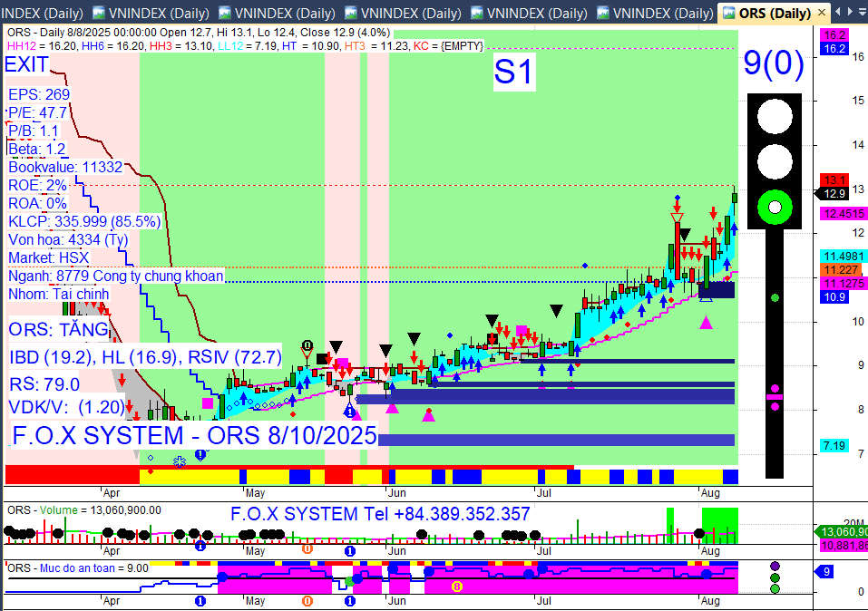This screenshot has width=868, height=611.
Task: Click the chart icon on the ORS tab
Action: coord(729,12)
